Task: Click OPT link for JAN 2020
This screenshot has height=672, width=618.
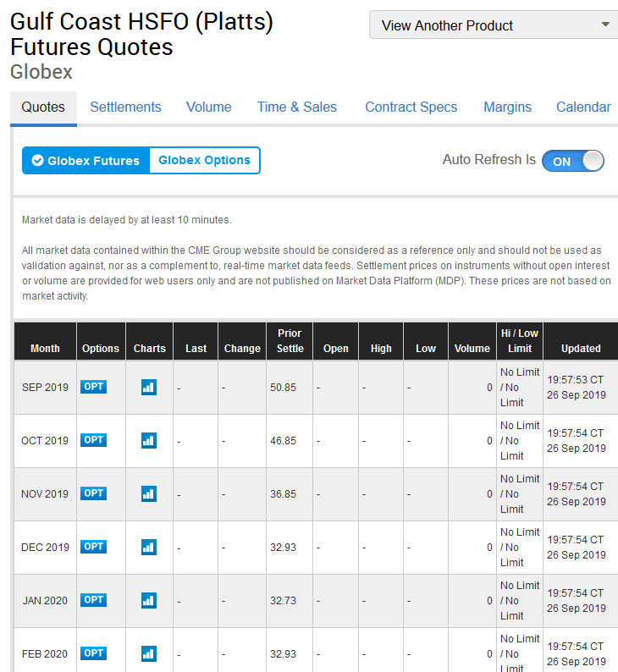Action: (x=93, y=600)
